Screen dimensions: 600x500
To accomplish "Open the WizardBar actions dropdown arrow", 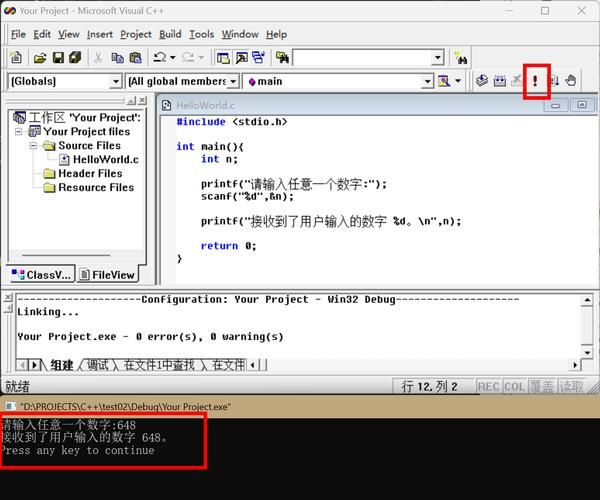I will (x=458, y=81).
